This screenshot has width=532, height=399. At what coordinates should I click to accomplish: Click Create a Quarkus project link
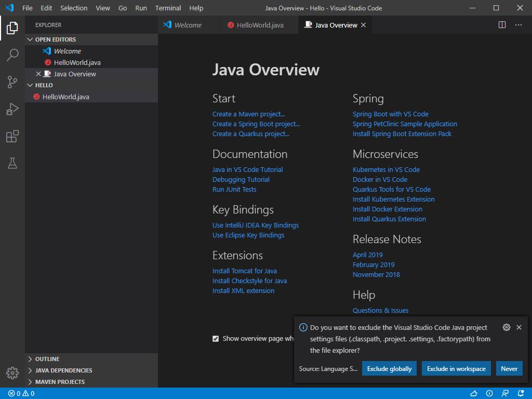pos(251,134)
